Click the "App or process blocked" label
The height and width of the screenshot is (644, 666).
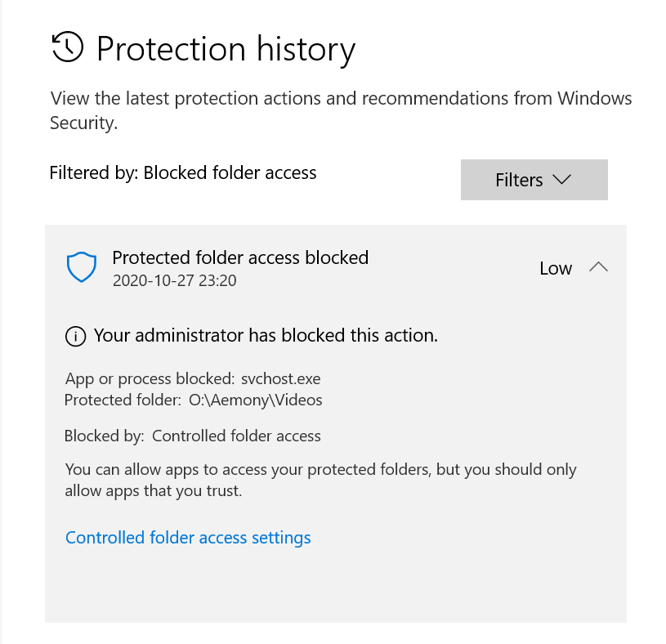[150, 379]
